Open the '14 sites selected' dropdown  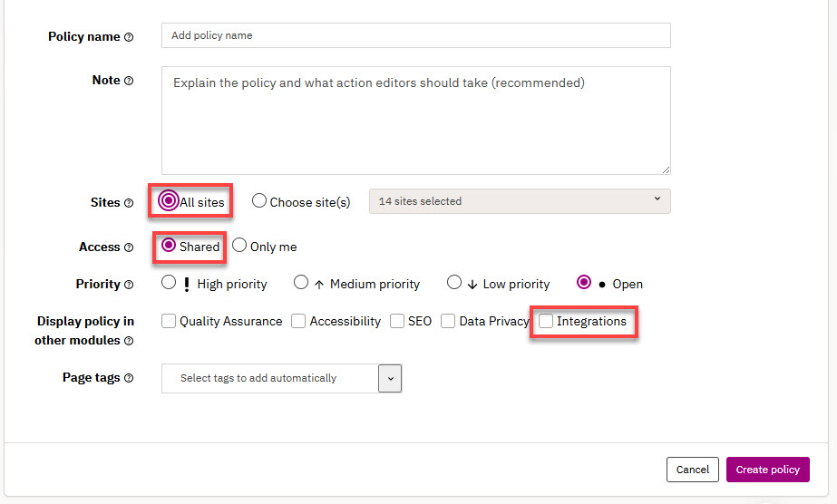(520, 201)
